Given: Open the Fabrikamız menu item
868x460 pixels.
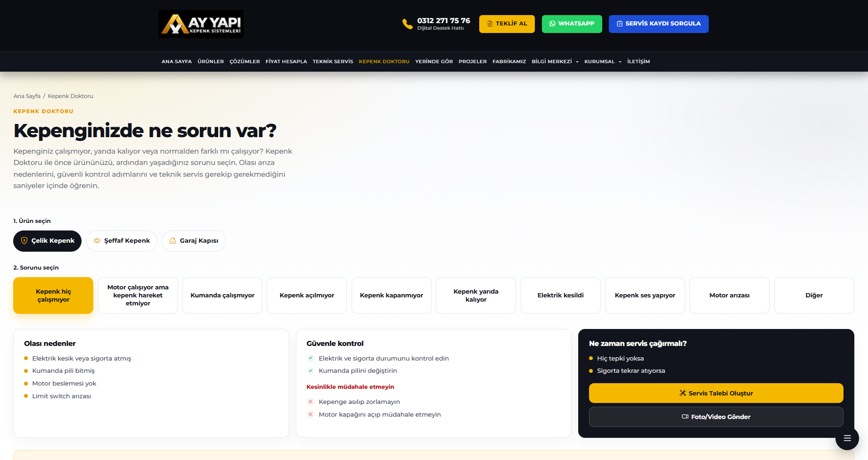Looking at the screenshot, I should pyautogui.click(x=509, y=62).
